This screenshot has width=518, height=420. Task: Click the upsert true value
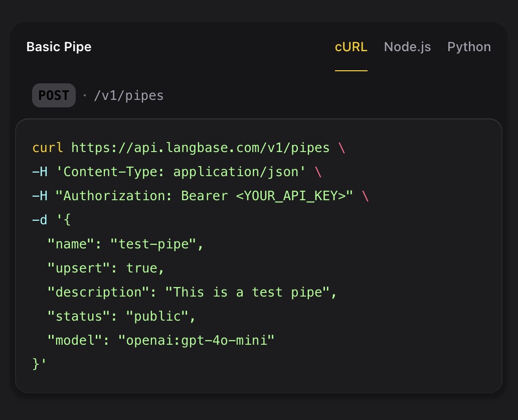pyautogui.click(x=140, y=268)
